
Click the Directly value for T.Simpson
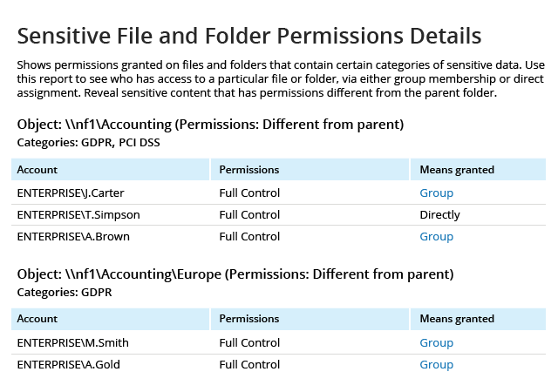(x=439, y=215)
